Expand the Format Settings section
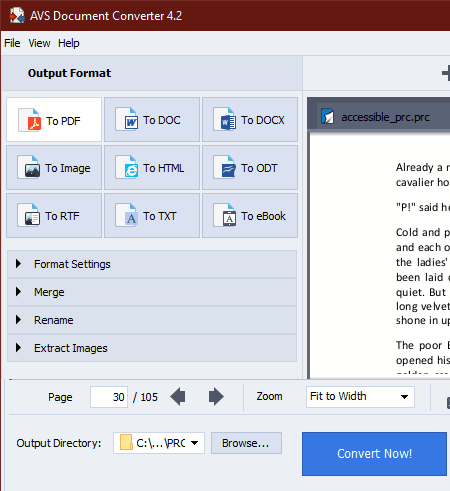Image resolution: width=450 pixels, height=491 pixels. pyautogui.click(x=152, y=264)
